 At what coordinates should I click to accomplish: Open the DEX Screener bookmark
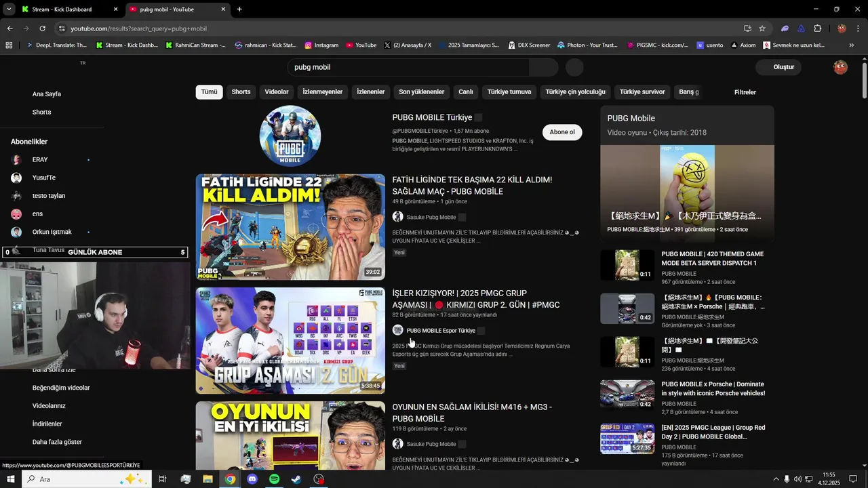click(x=529, y=45)
